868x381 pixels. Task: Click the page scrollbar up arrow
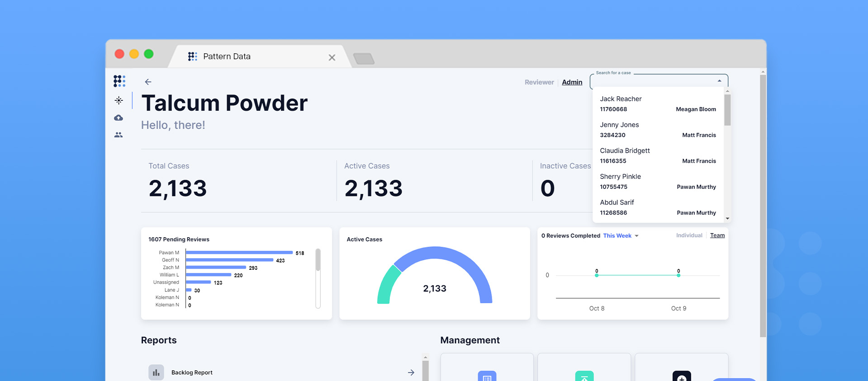763,72
